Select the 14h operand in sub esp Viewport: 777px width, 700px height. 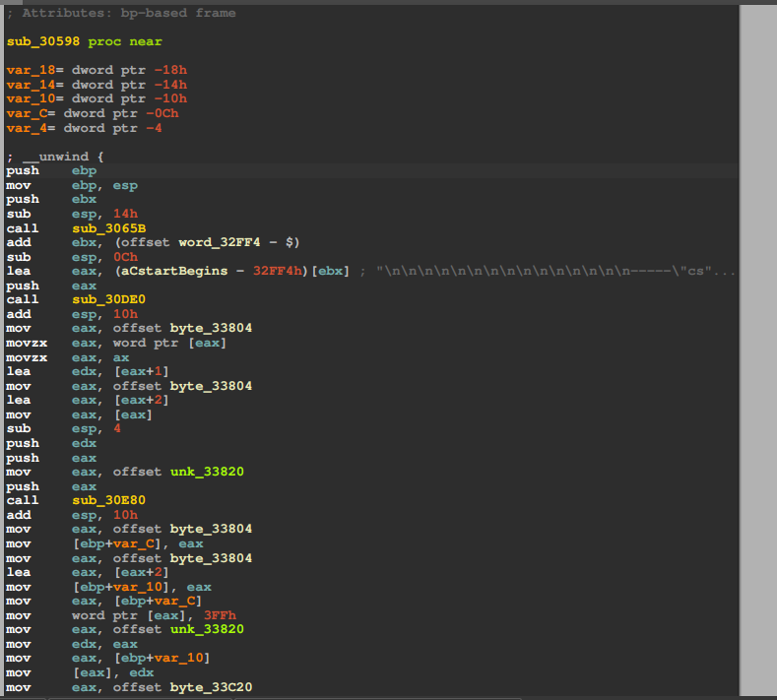[x=124, y=214]
